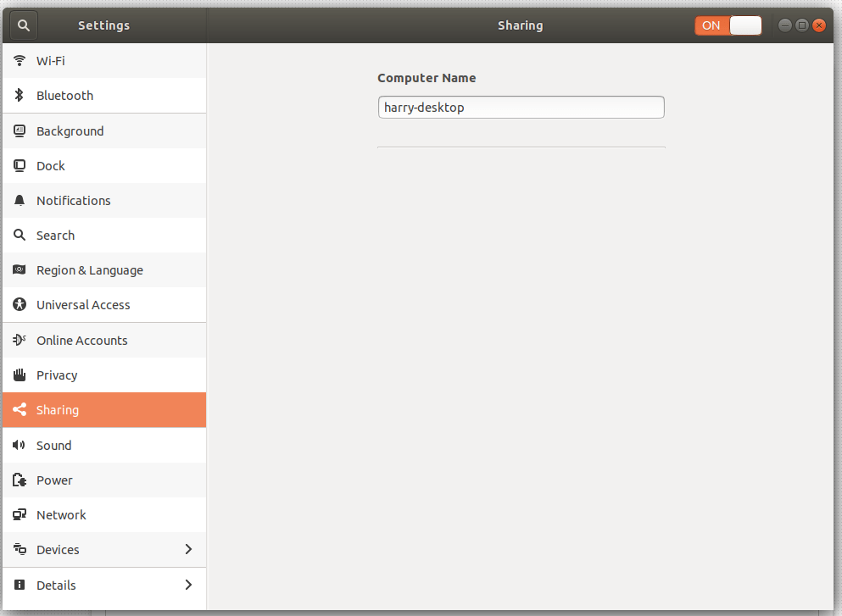
Task: Select Network in the sidebar
Action: [x=61, y=515]
